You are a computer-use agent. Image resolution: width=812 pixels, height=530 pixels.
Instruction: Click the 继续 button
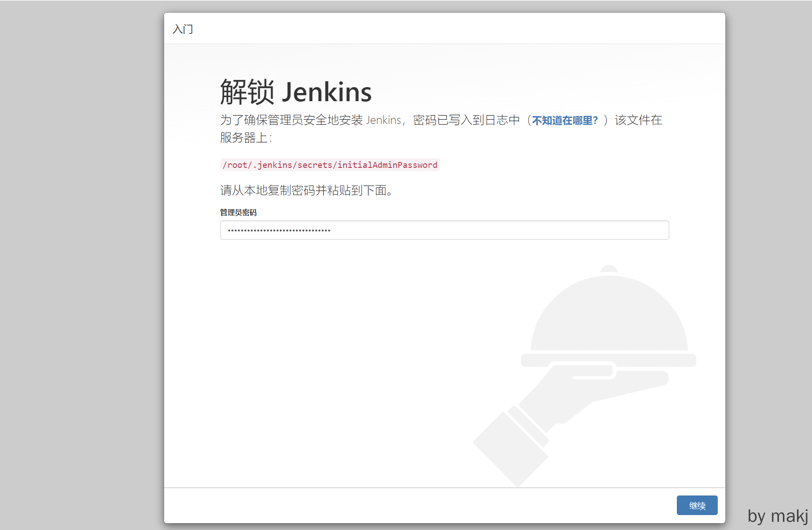click(697, 505)
